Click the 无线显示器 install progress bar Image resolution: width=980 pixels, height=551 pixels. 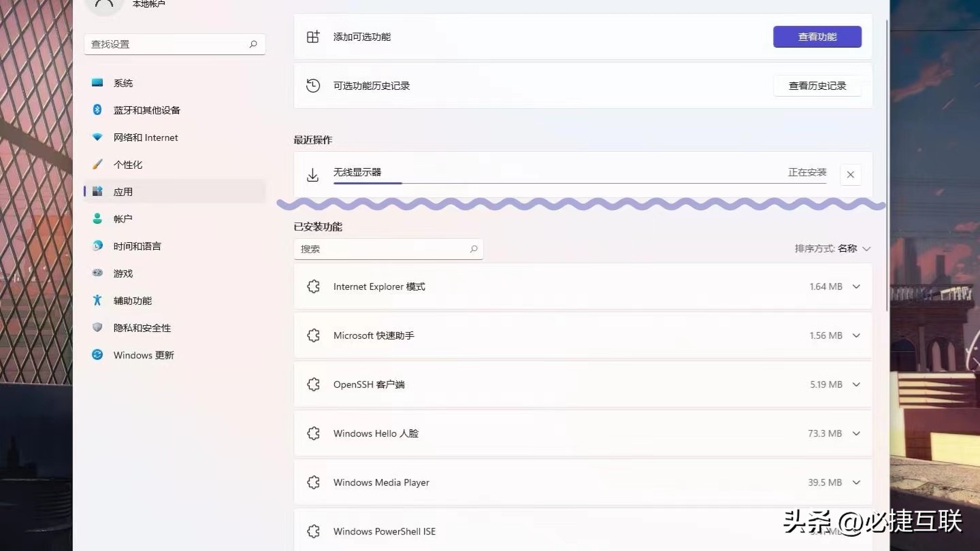pos(579,183)
